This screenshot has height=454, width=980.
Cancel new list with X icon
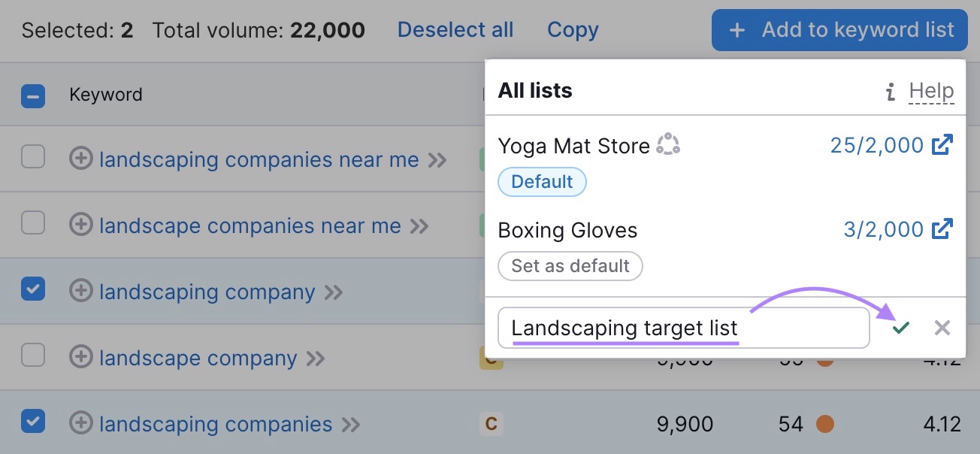click(x=942, y=328)
